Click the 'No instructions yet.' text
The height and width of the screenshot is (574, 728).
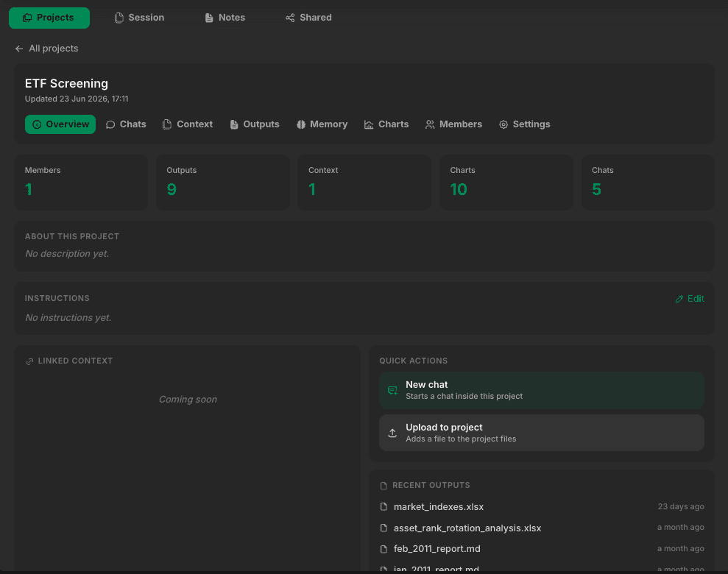[x=68, y=318]
